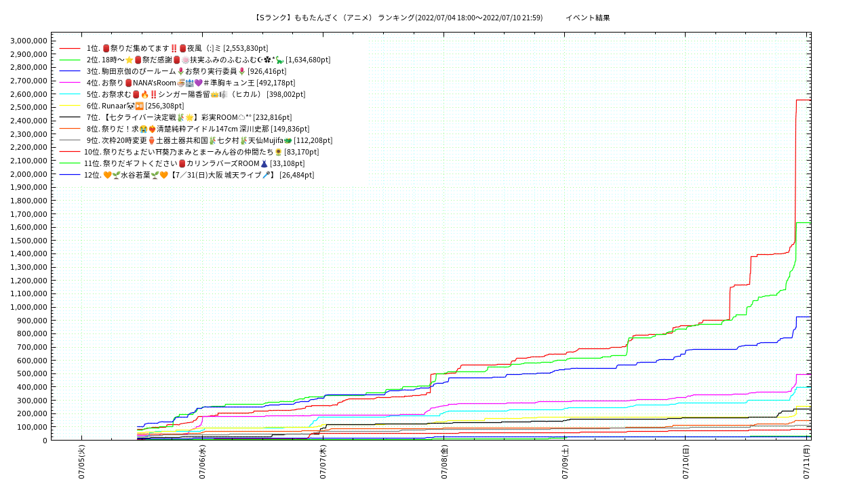Click the y-axis value 1,700,000

click(28, 214)
